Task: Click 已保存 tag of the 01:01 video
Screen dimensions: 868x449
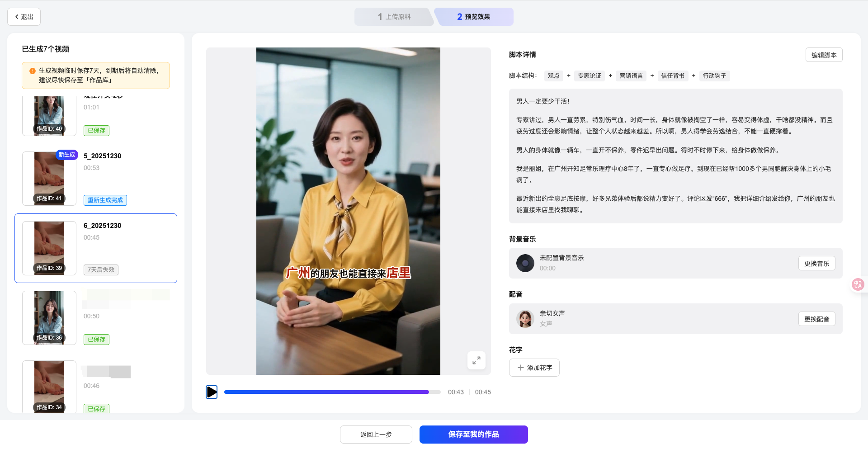Action: coord(96,131)
